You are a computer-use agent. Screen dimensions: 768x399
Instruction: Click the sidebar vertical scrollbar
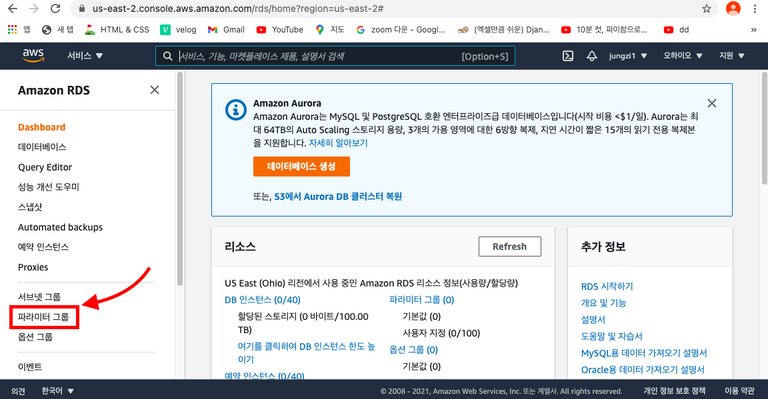[x=180, y=179]
